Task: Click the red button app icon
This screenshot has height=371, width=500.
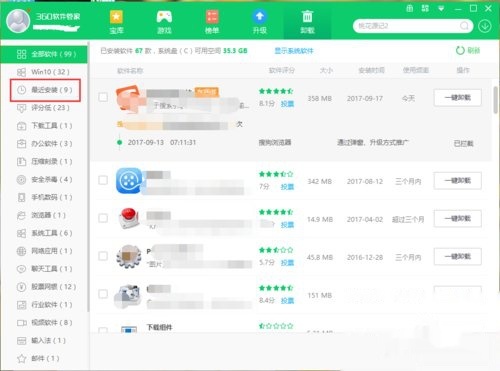Action: pos(129,218)
